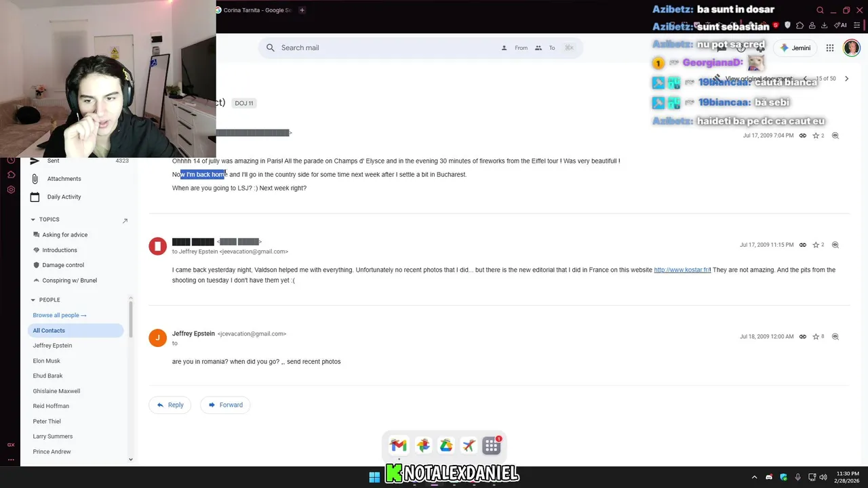Image resolution: width=868 pixels, height=488 pixels.
Task: Click the sidebar scroll down arrow
Action: coord(130,460)
